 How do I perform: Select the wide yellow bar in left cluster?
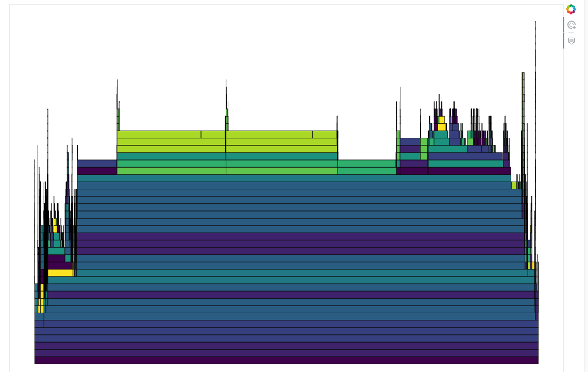pyautogui.click(x=60, y=273)
